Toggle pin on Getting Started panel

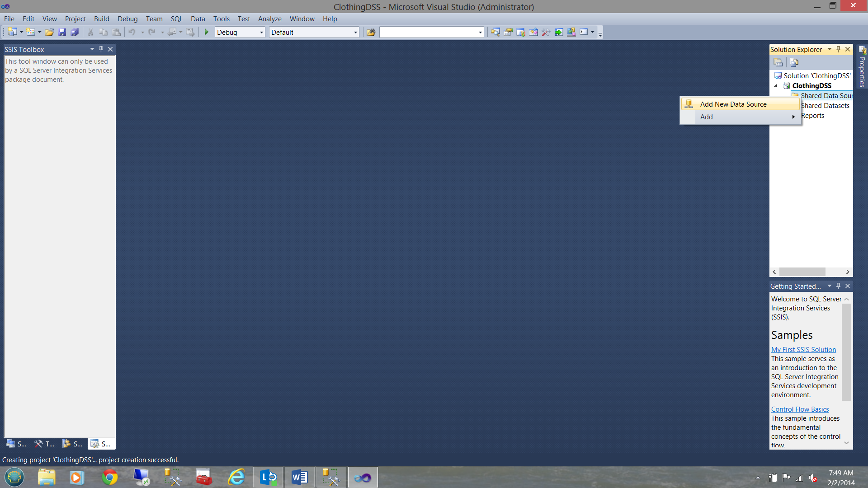tap(838, 286)
